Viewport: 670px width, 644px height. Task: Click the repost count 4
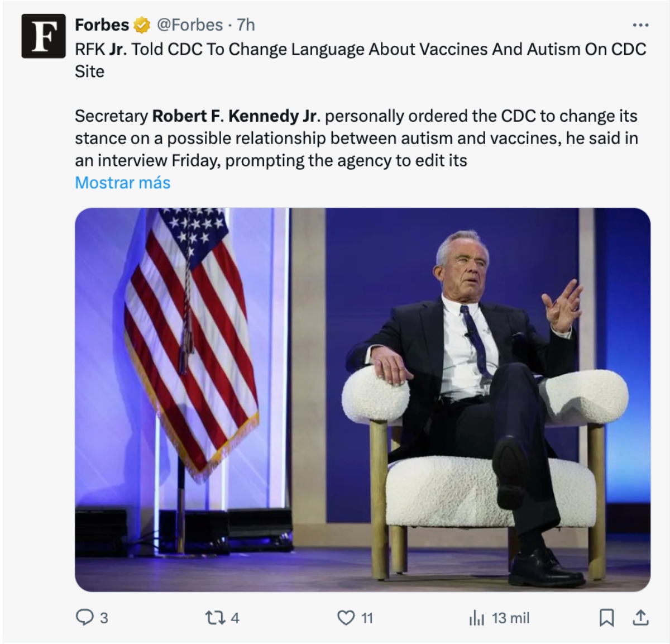(x=235, y=618)
